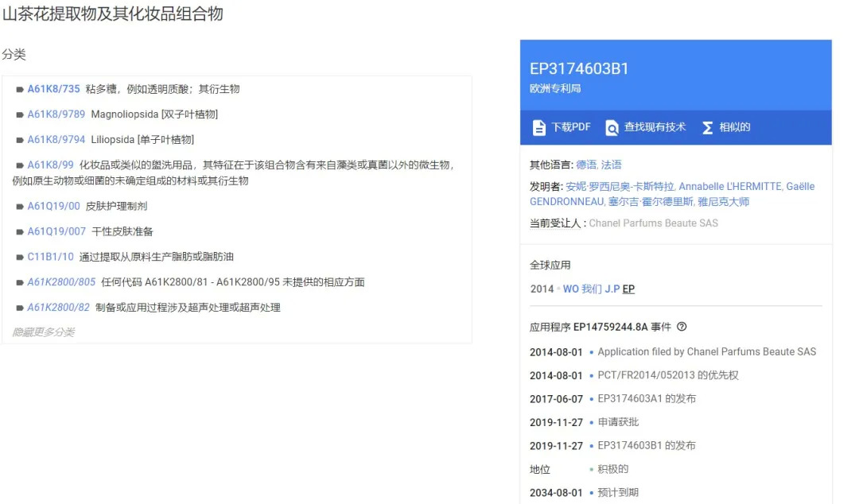The image size is (859, 504).
Task: Click the tag icon beside A61K8/9789
Action: 20,114
